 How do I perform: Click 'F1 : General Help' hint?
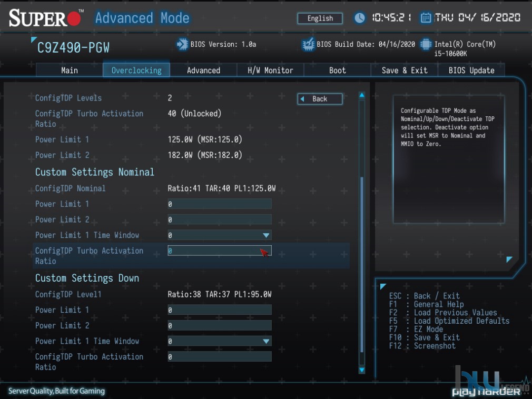click(426, 304)
